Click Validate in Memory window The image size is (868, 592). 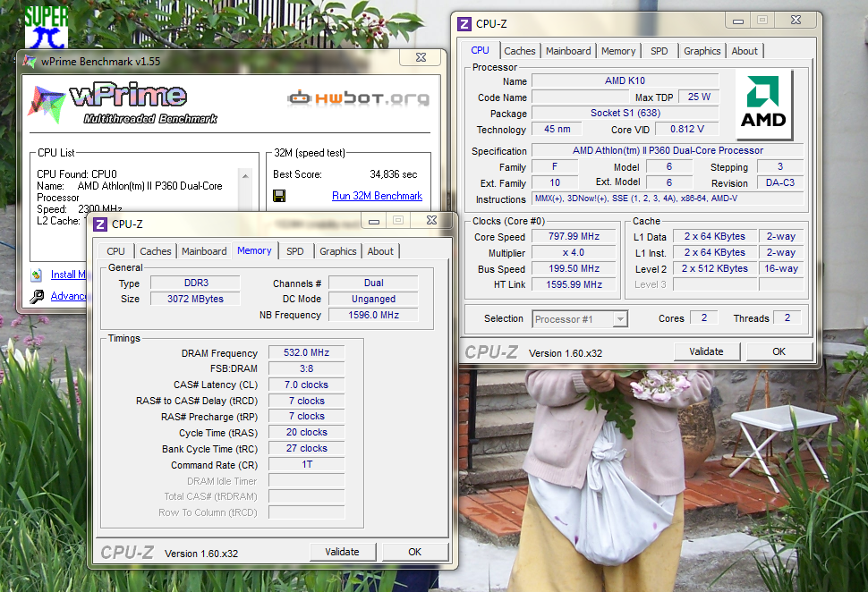point(342,552)
